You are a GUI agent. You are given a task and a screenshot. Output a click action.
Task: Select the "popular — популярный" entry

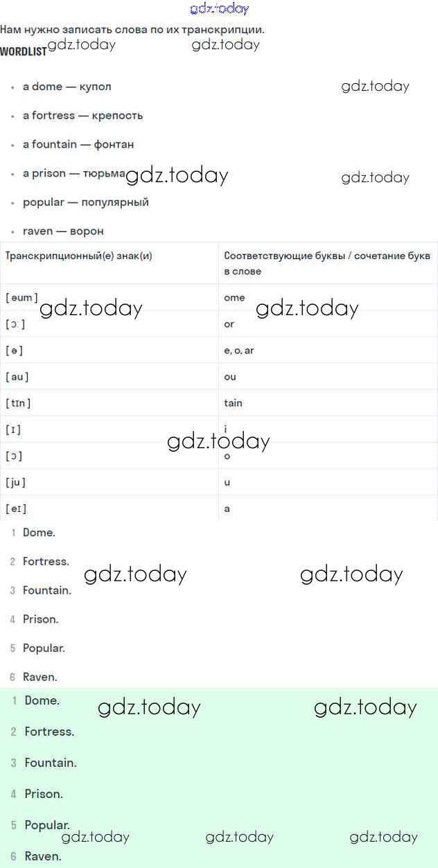85,202
